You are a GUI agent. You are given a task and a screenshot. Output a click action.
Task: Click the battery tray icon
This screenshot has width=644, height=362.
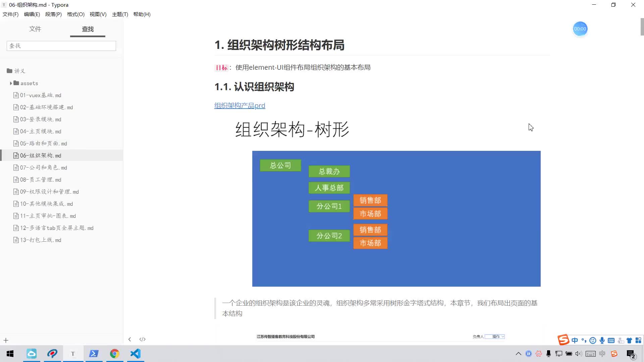click(569, 354)
